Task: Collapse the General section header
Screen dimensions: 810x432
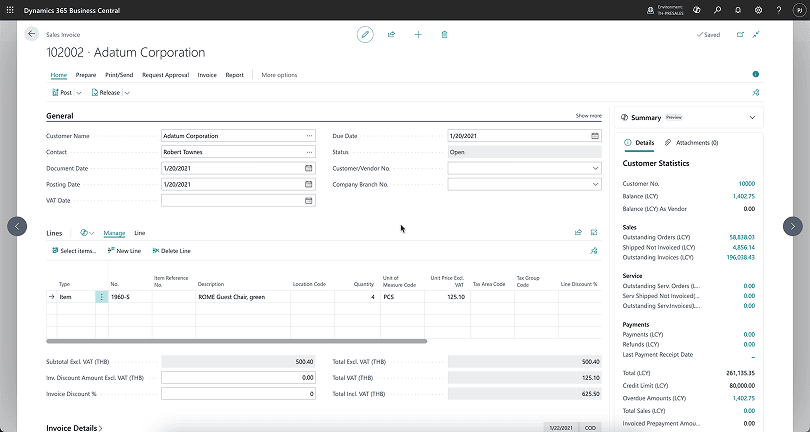Action: [60, 116]
